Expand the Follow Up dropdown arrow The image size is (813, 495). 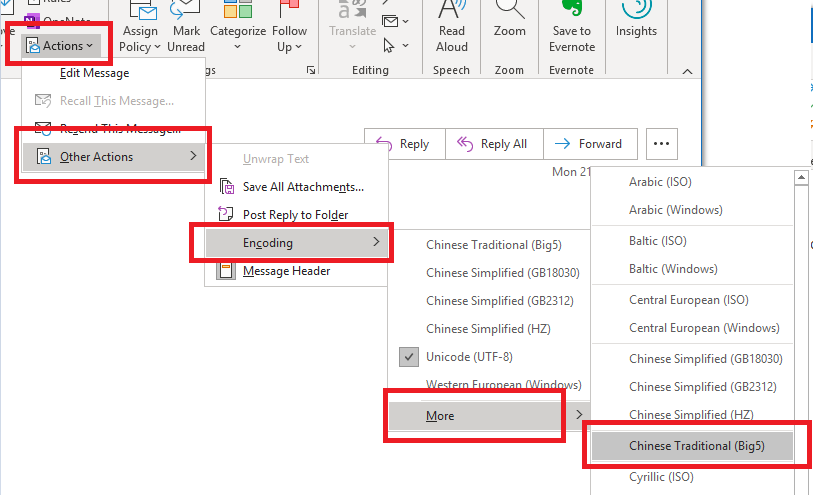point(299,47)
